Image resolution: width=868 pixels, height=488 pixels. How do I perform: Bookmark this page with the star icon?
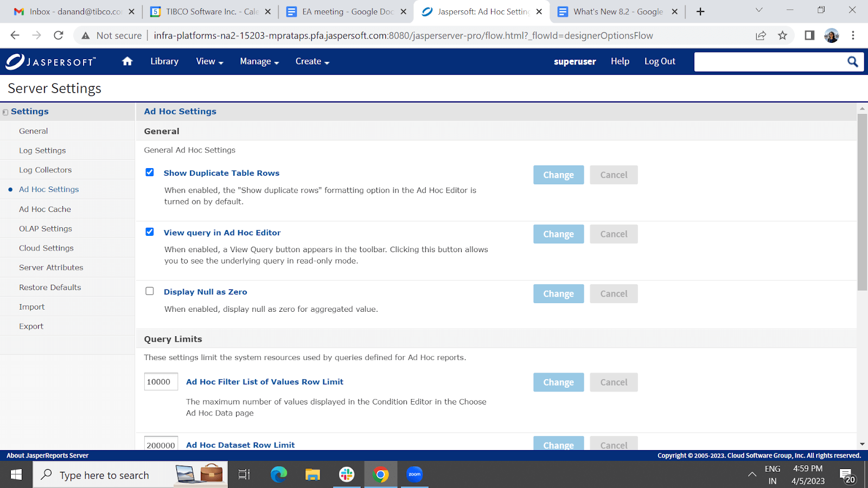pyautogui.click(x=782, y=35)
